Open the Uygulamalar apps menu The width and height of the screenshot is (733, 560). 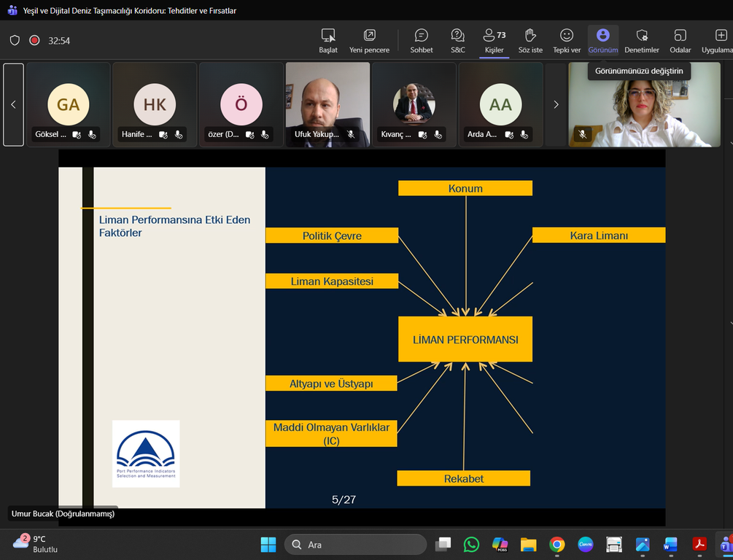(719, 40)
